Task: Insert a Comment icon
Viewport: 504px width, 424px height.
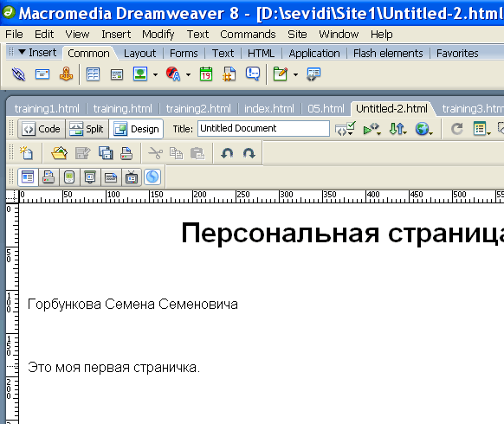Action: point(253,74)
